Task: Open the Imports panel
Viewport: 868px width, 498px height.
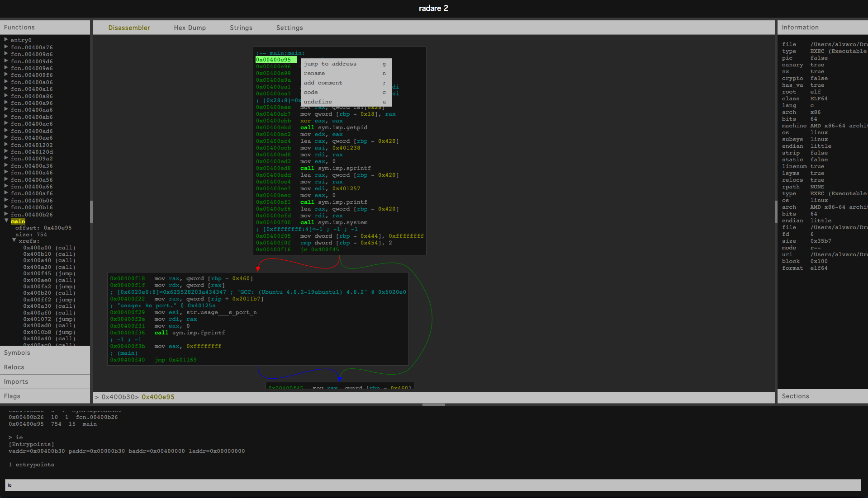Action: pyautogui.click(x=45, y=382)
